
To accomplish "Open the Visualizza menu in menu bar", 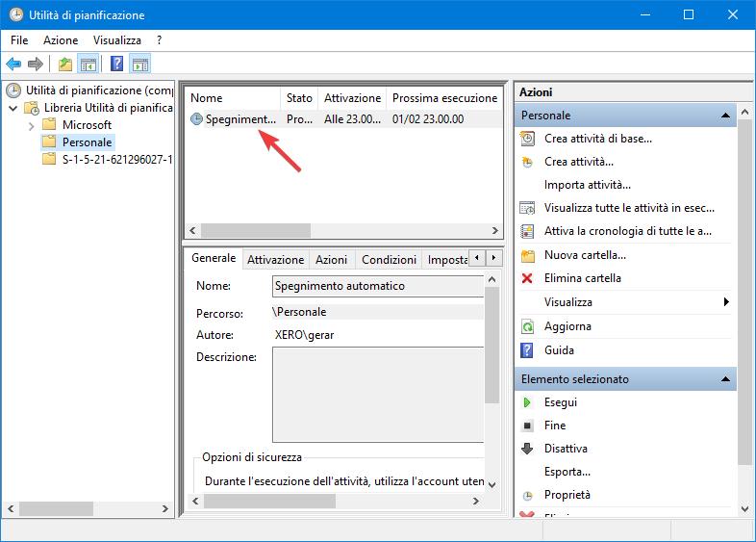I will pos(117,40).
